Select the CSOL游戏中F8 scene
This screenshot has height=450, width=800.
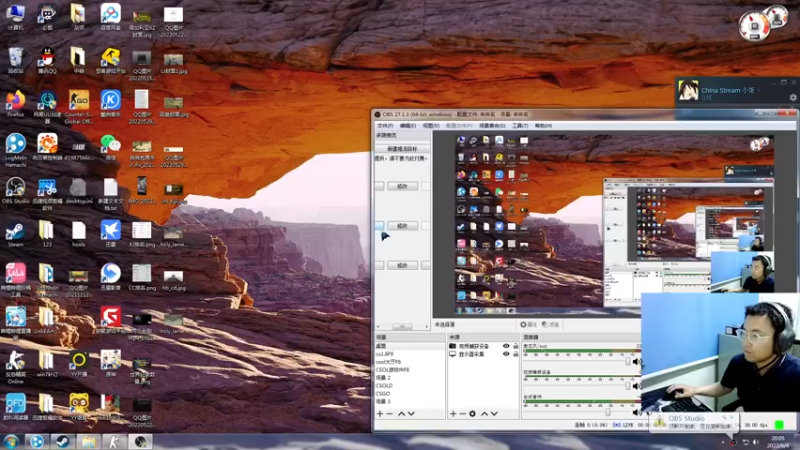tap(410, 369)
